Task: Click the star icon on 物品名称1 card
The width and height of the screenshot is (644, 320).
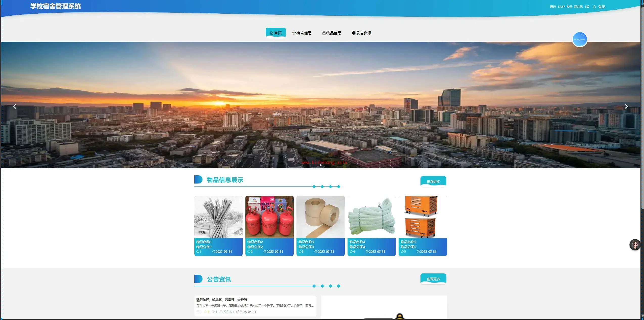Action: pyautogui.click(x=198, y=252)
